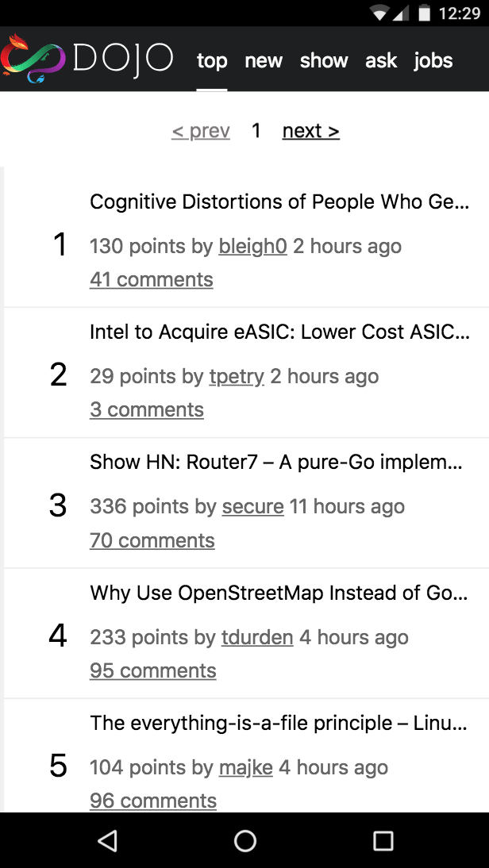
Task: View the 70 comments link
Action: (x=152, y=540)
